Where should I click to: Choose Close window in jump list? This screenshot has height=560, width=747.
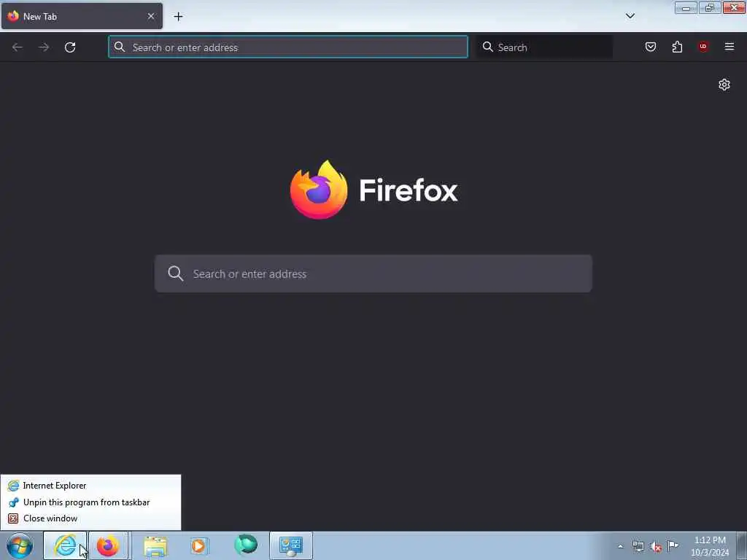pyautogui.click(x=90, y=518)
